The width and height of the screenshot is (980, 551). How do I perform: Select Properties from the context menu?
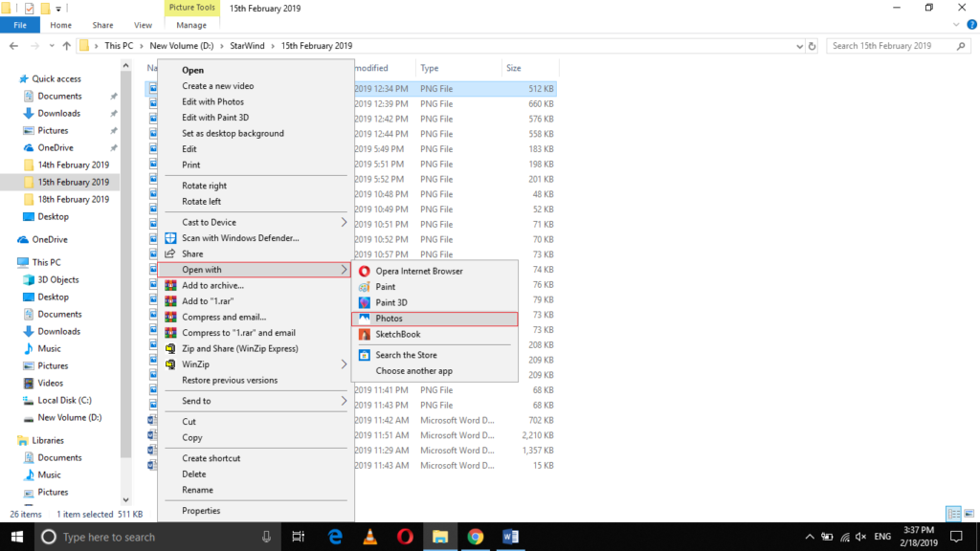(x=201, y=511)
